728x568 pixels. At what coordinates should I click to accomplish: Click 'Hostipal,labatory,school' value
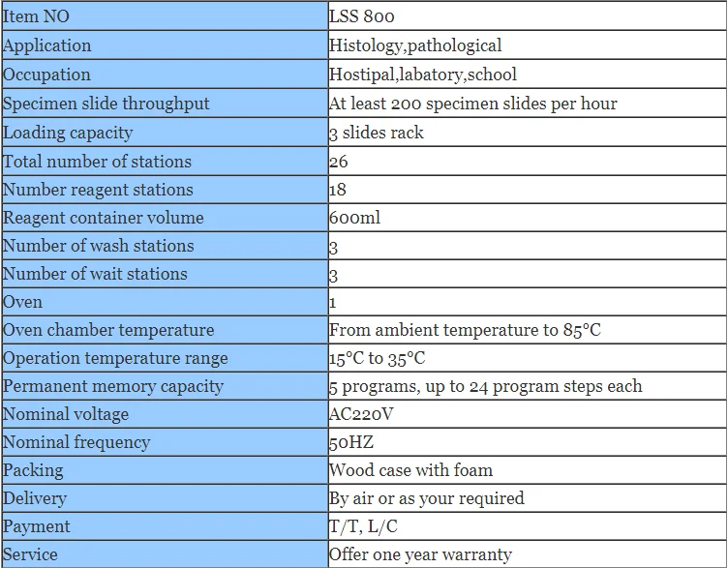point(422,75)
